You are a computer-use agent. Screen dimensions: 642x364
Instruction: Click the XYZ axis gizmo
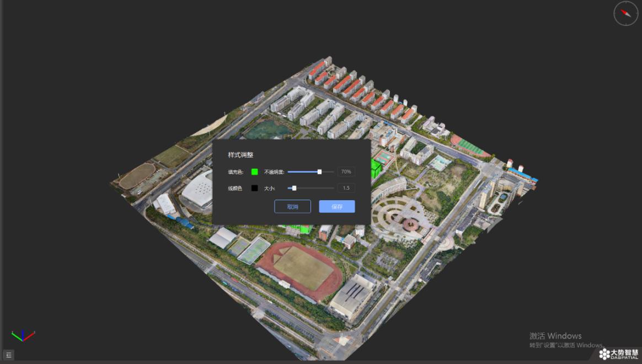[x=23, y=336]
